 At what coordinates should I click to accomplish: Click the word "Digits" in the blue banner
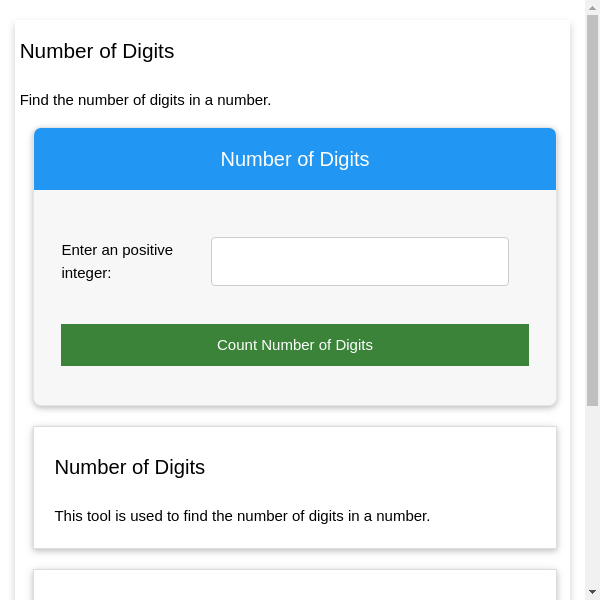pos(340,159)
